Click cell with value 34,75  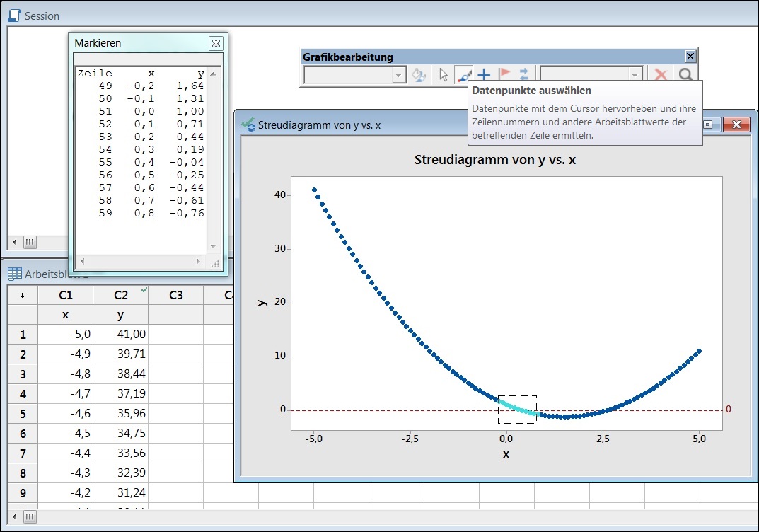tap(120, 434)
